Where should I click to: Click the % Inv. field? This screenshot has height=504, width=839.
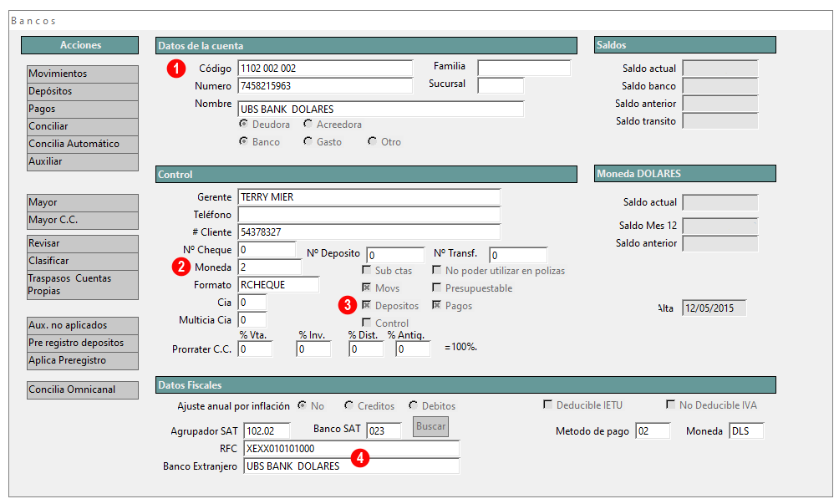point(313,349)
